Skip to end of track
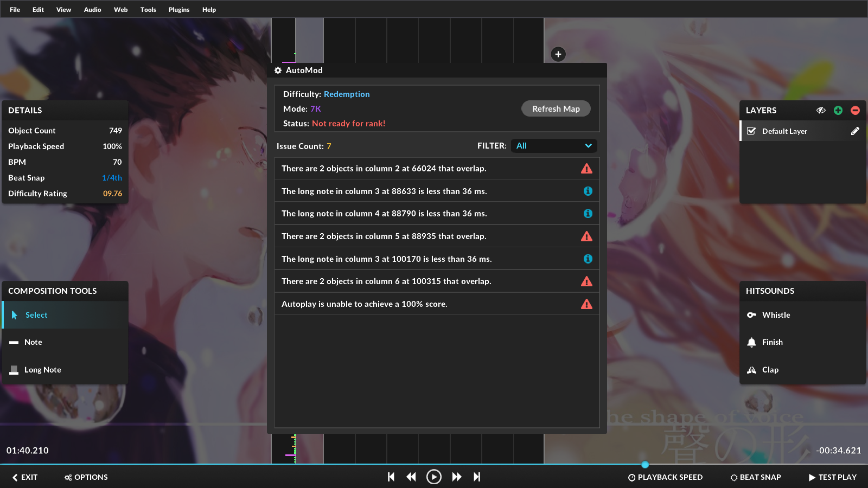This screenshot has height=488, width=868. click(x=477, y=477)
